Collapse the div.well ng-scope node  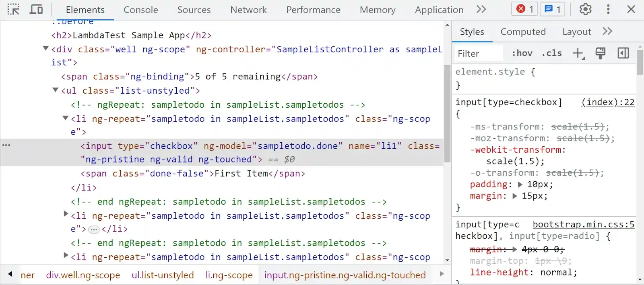click(x=46, y=49)
